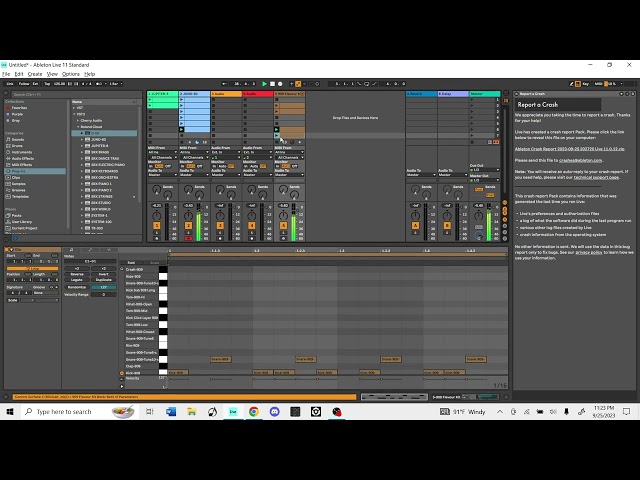Open the Options menu
The width and height of the screenshot is (640, 480).
(71, 74)
